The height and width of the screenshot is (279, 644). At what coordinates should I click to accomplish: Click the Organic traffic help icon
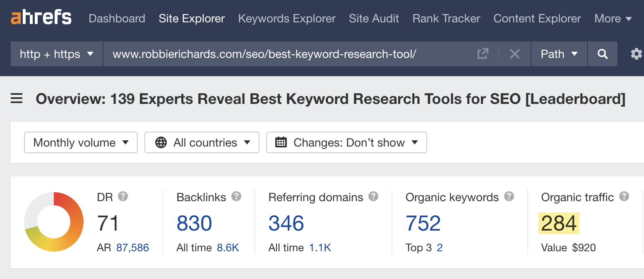(624, 197)
